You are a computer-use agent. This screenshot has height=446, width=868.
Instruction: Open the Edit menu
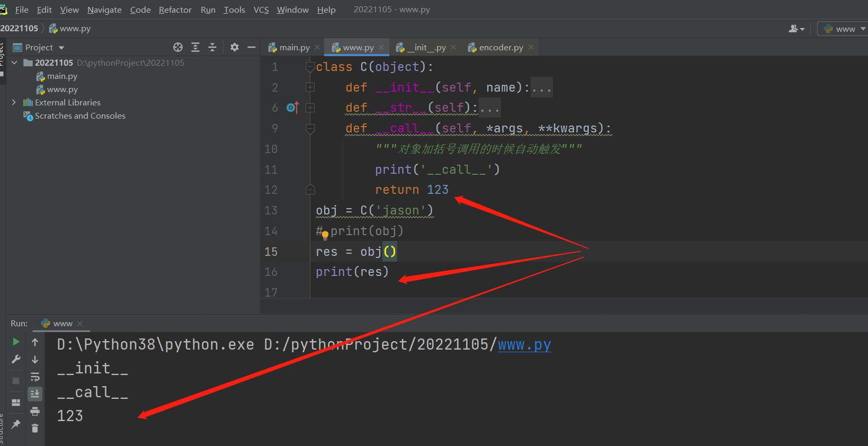pyautogui.click(x=44, y=10)
